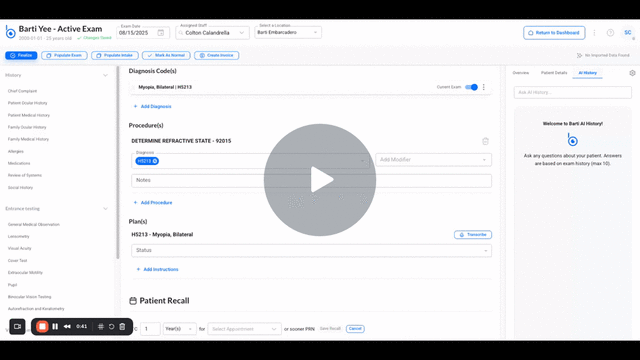640x360 pixels.
Task: Click the procedure Notes field
Action: pyautogui.click(x=311, y=180)
